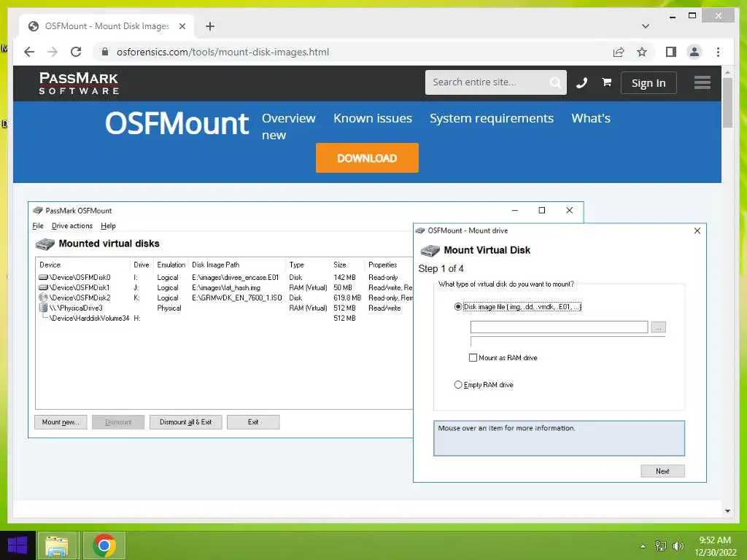Screen dimensions: 747x560
Task: Click the Chrome taskbar icon
Action: point(104,545)
